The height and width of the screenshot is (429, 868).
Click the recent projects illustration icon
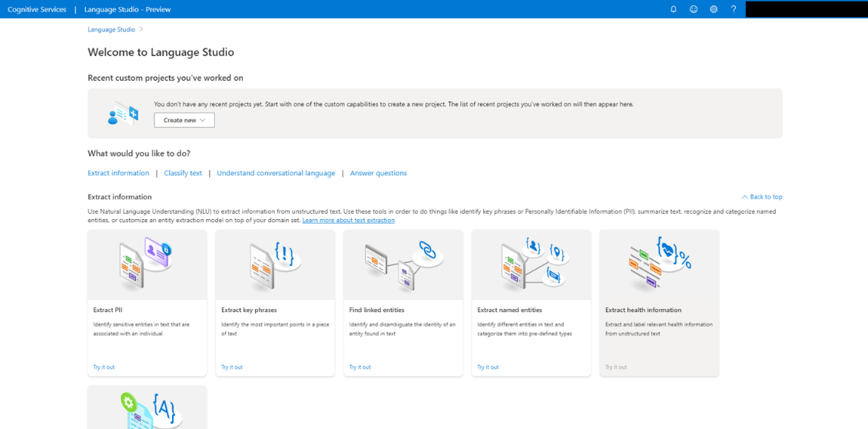coord(123,113)
